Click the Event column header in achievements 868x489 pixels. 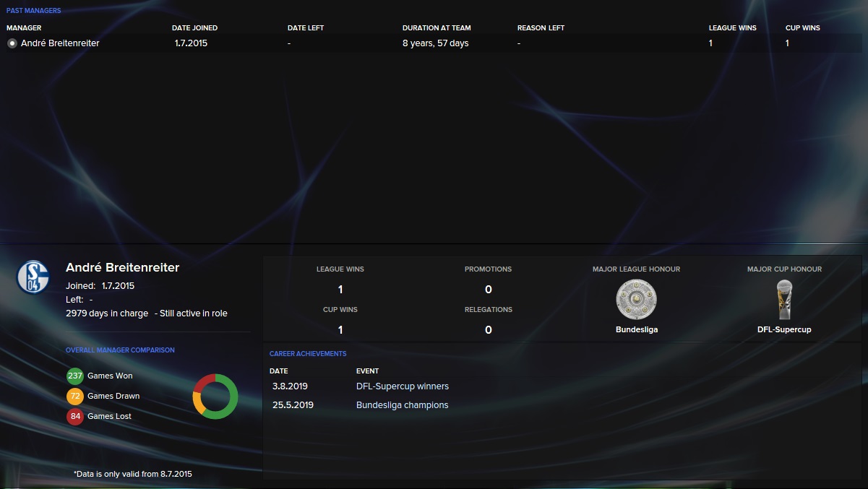point(367,371)
